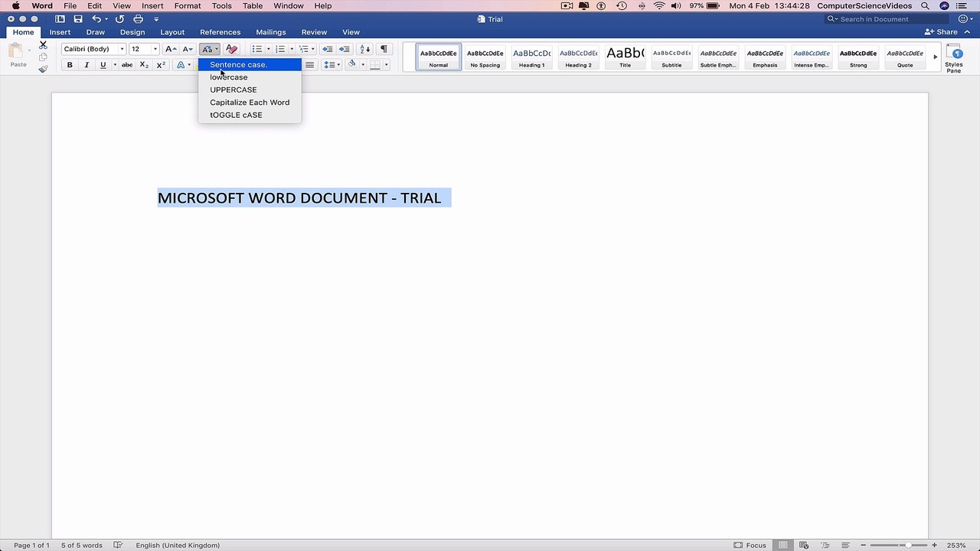Click the Multilevel list icon
Viewport: 980px width, 551px height.
click(x=303, y=49)
